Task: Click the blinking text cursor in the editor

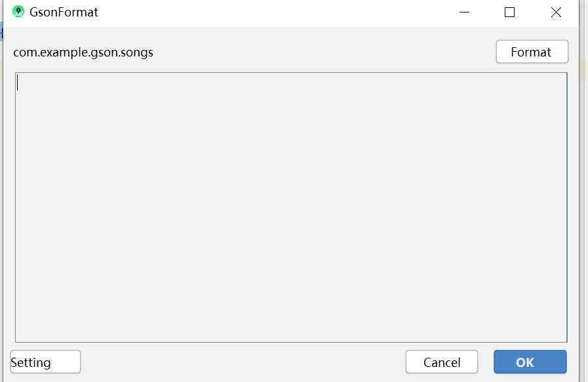Action: (x=17, y=83)
